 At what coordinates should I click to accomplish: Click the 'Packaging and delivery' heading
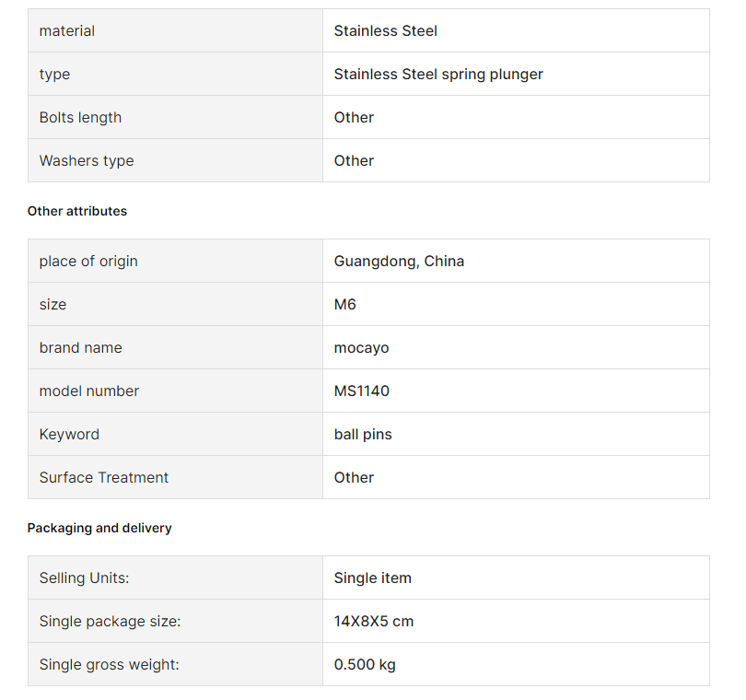click(x=99, y=528)
